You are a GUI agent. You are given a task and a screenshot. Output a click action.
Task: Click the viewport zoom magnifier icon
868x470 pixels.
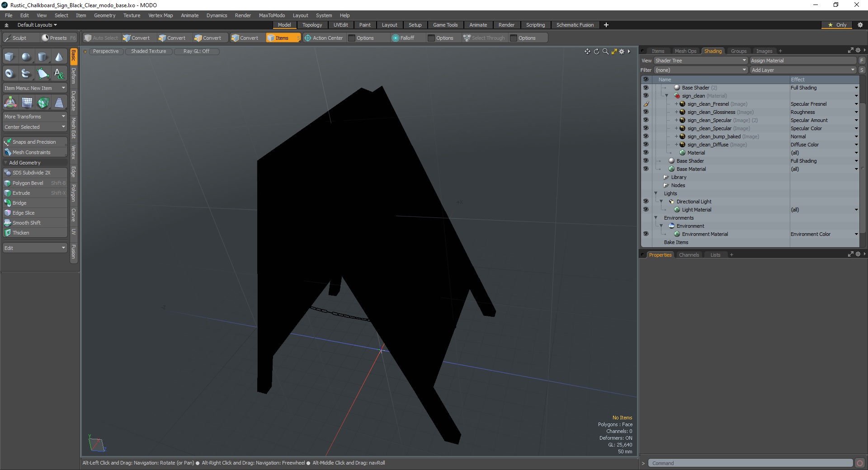click(605, 52)
